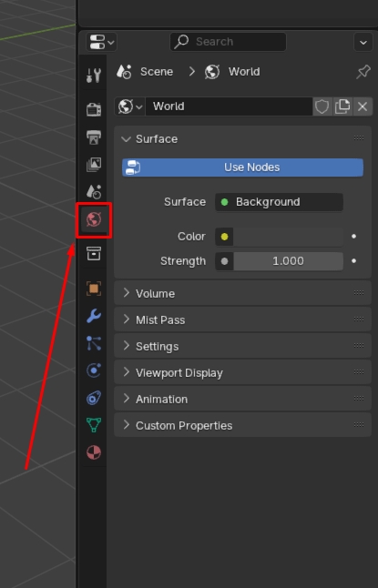Toggle the Use Nodes button
This screenshot has height=588, width=378.
tap(242, 167)
